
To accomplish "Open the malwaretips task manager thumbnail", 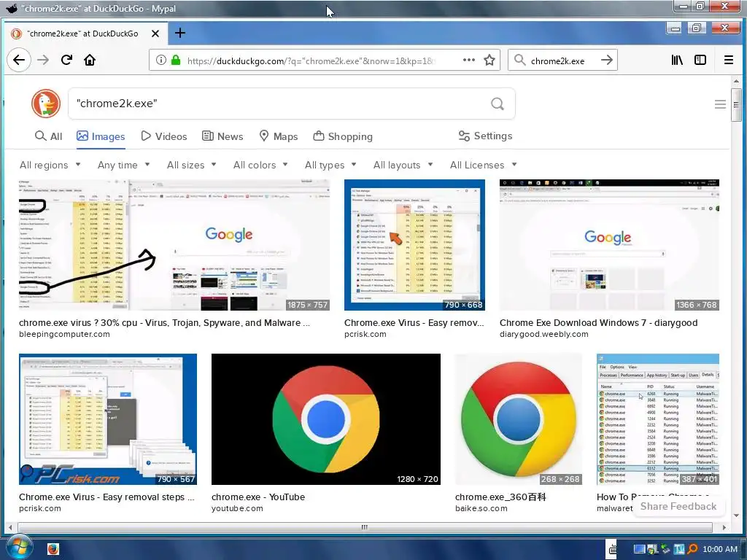I will [658, 419].
